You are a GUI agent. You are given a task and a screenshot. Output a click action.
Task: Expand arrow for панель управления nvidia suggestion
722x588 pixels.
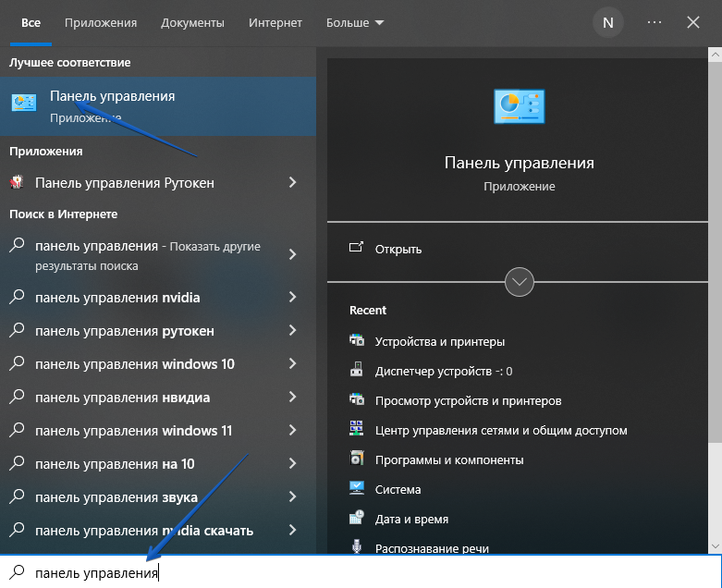[x=292, y=298]
